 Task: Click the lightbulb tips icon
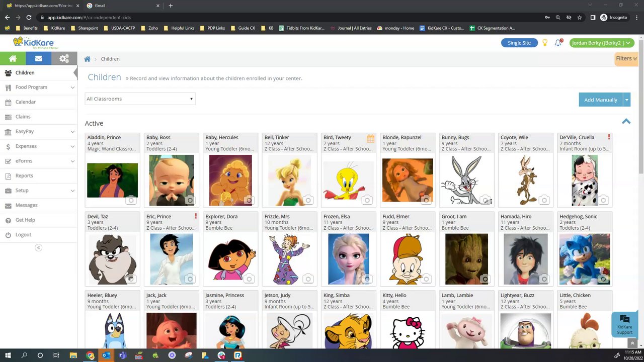coord(544,43)
